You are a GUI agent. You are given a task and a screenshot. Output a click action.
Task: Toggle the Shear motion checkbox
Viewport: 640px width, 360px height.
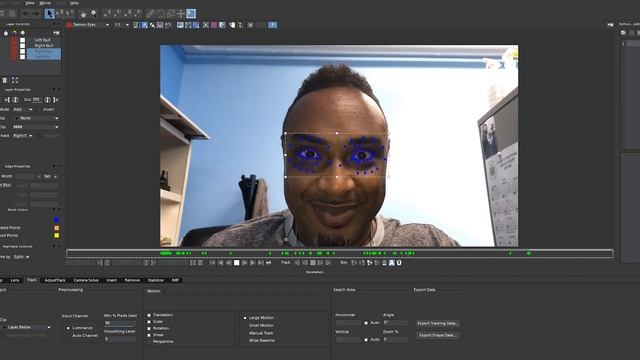[149, 335]
